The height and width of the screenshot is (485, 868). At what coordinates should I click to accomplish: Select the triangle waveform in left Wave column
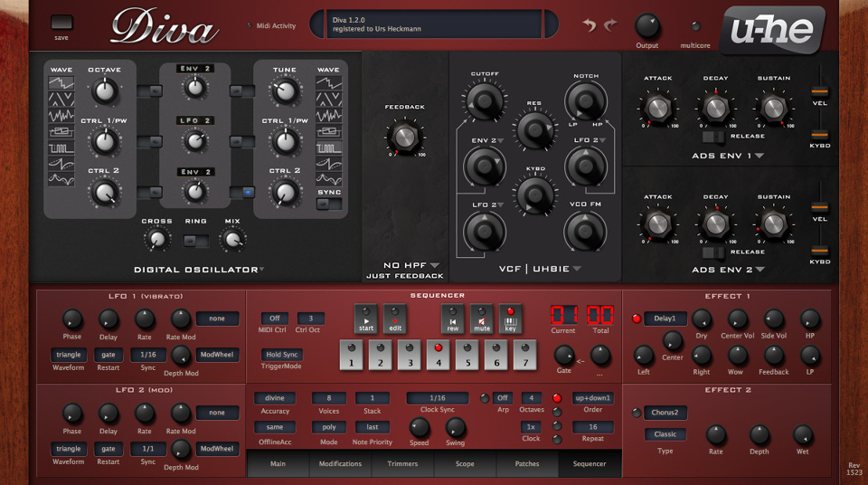click(x=61, y=100)
